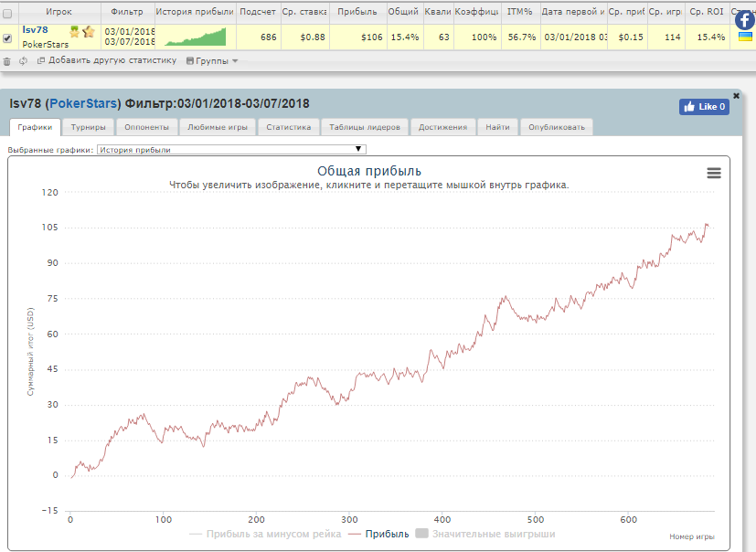Tick the select-all header checkbox
This screenshot has width=756, height=552.
pyautogui.click(x=7, y=14)
